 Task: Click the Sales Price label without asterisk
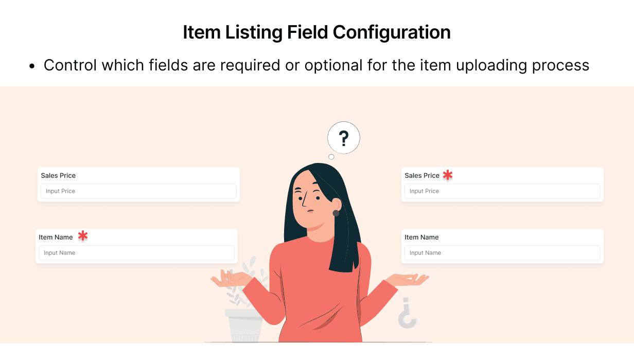pos(58,176)
